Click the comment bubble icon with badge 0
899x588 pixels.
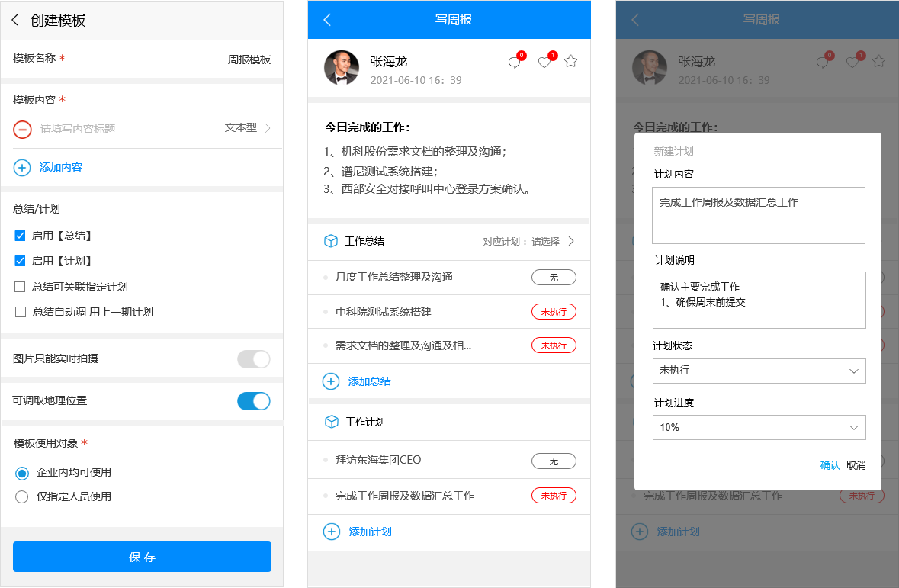[x=515, y=63]
